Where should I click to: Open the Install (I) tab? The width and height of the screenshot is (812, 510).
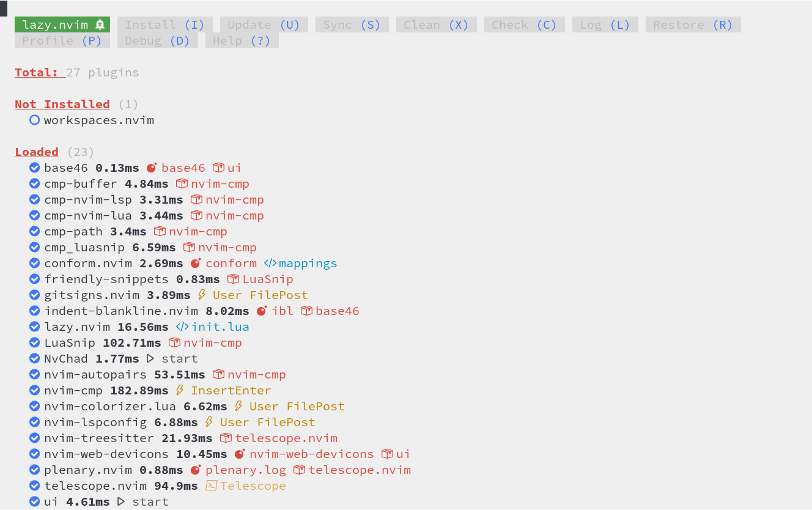pyautogui.click(x=165, y=25)
